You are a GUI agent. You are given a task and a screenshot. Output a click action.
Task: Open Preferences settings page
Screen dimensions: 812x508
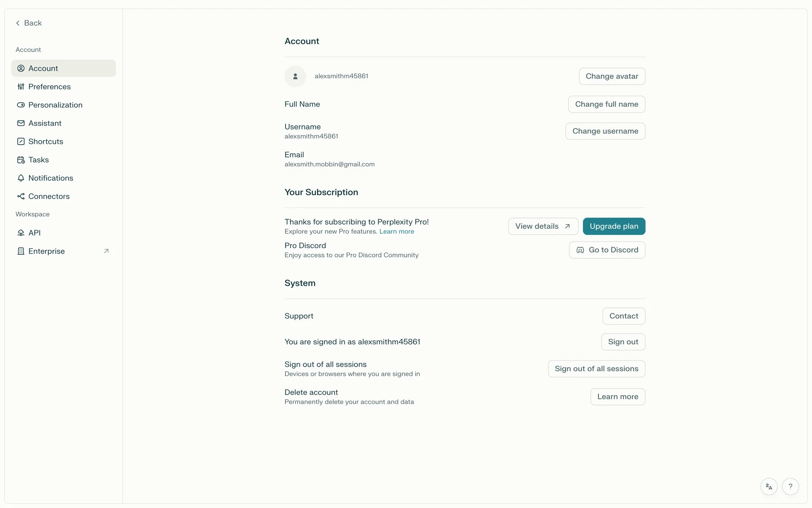point(49,87)
